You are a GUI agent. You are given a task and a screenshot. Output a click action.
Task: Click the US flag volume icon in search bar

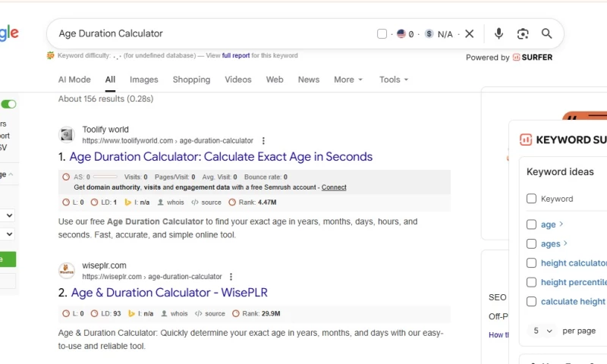tap(401, 33)
